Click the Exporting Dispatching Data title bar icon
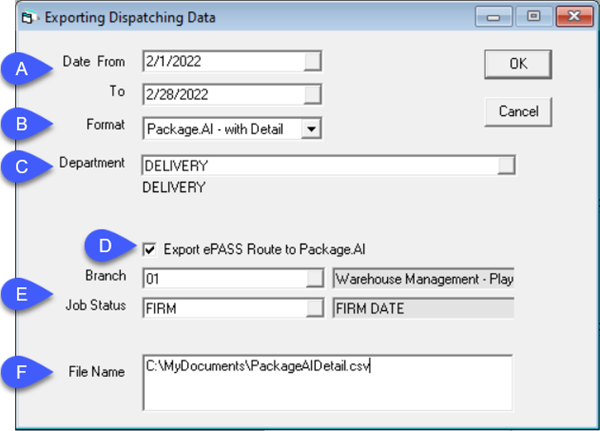 coord(30,17)
